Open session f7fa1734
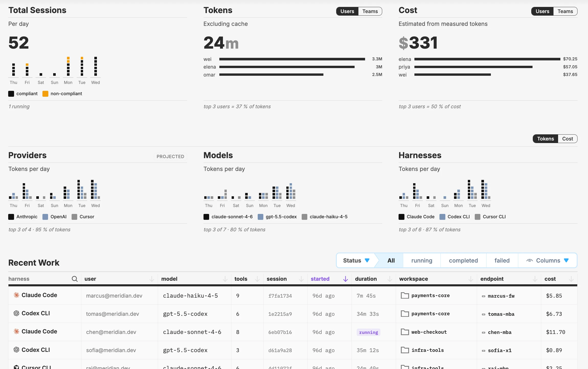The width and height of the screenshot is (588, 369). [x=280, y=296]
